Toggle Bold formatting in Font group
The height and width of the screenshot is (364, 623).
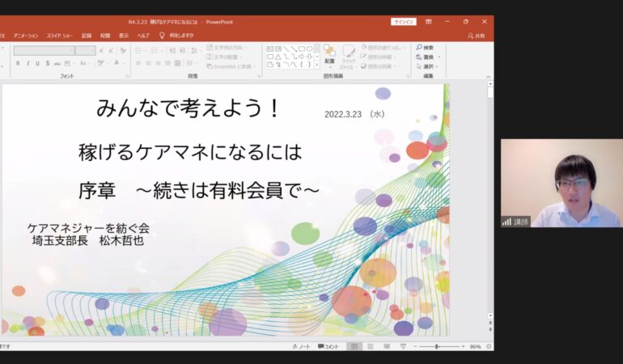[16, 63]
